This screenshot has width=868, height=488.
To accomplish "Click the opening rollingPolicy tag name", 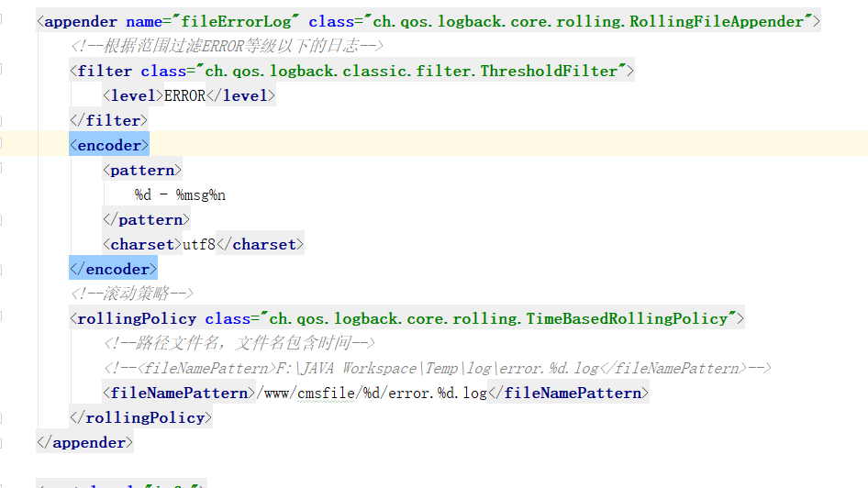I will (137, 318).
